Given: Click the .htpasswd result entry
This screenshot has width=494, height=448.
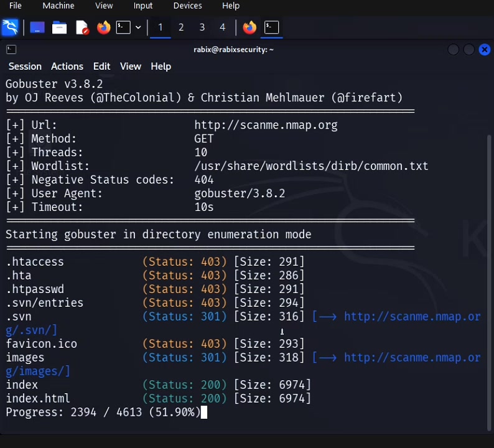Looking at the screenshot, I should 35,289.
